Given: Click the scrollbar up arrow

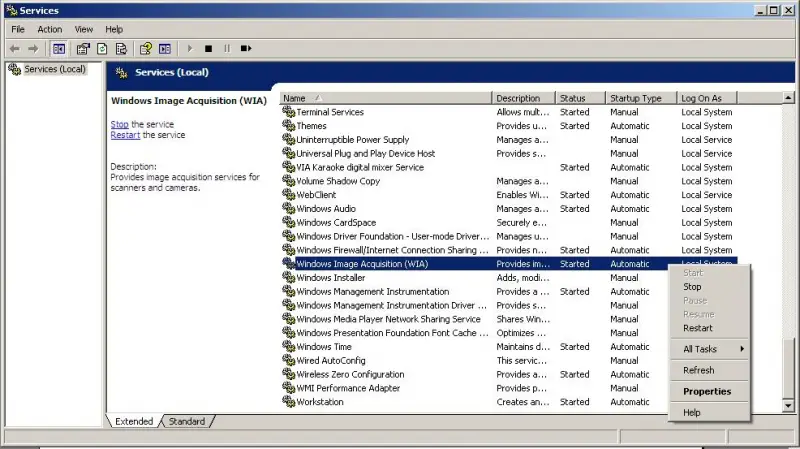Looking at the screenshot, I should click(788, 97).
